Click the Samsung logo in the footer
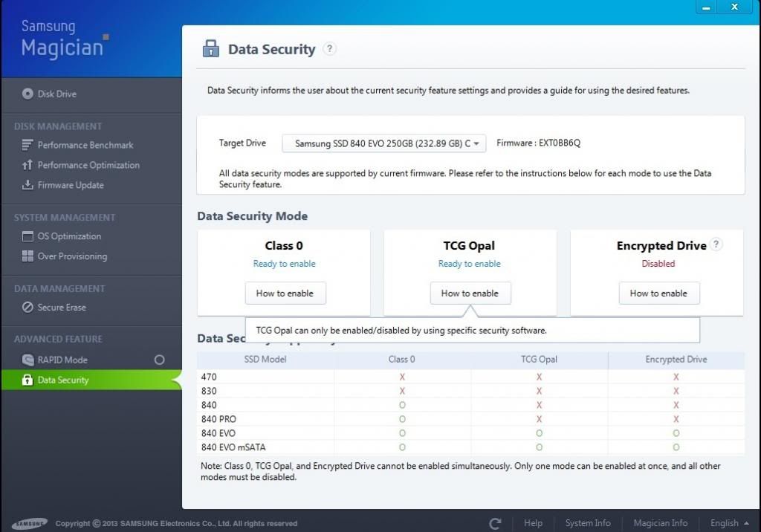The height and width of the screenshot is (532, 761). (x=29, y=523)
